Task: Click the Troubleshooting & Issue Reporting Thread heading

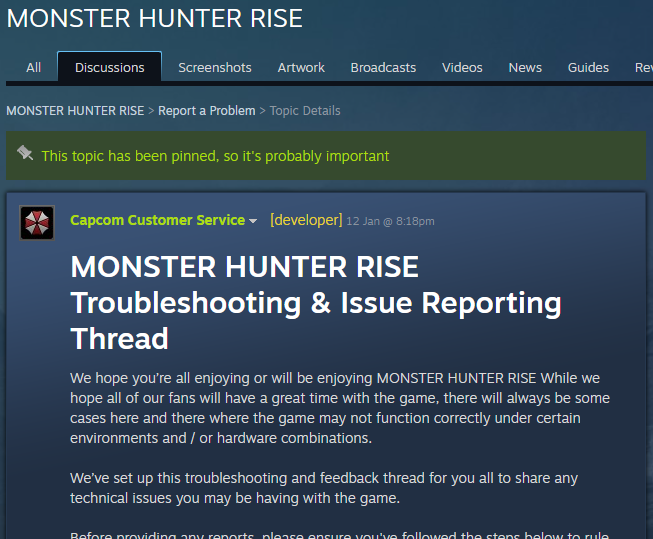Action: coord(316,302)
